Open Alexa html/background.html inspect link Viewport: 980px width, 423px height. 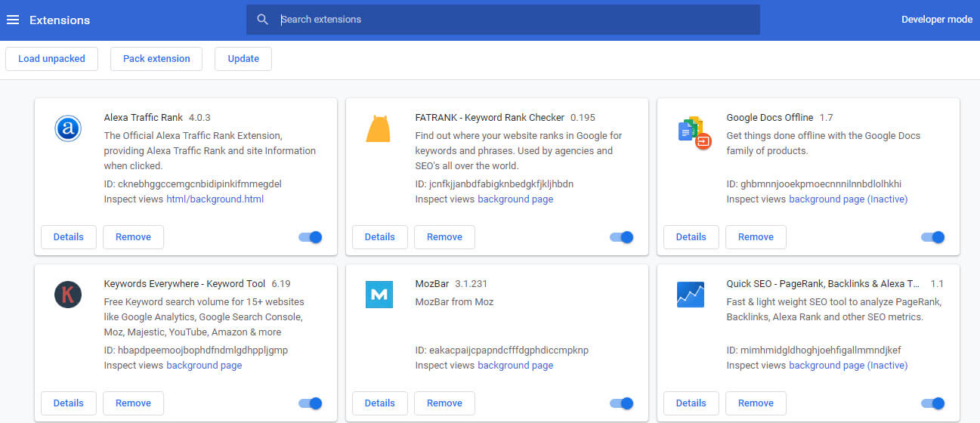(x=215, y=199)
